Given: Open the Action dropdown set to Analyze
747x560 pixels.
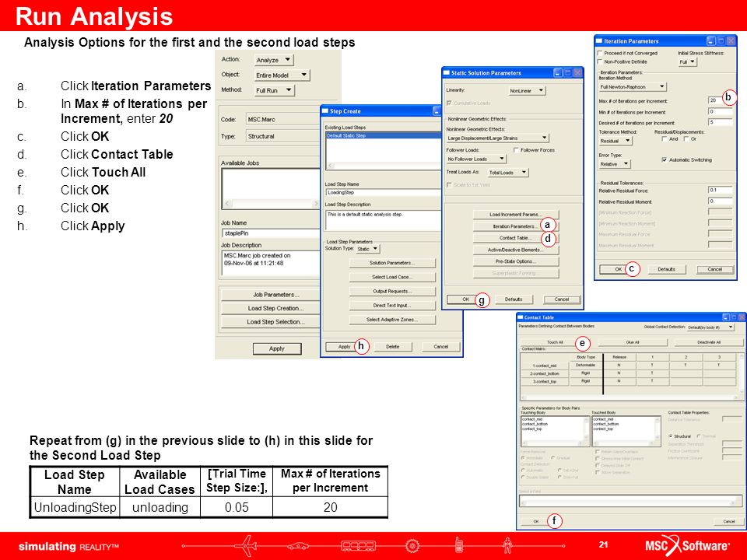Looking at the screenshot, I should coord(274,60).
